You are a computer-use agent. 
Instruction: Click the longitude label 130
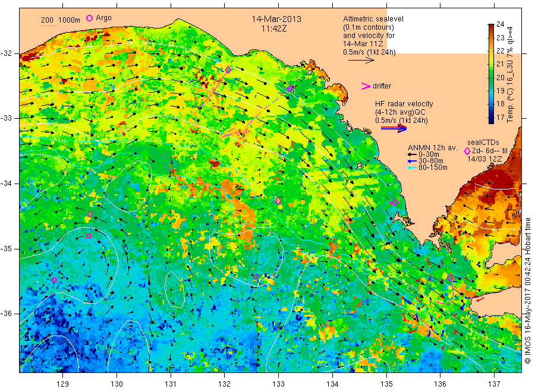117,384
